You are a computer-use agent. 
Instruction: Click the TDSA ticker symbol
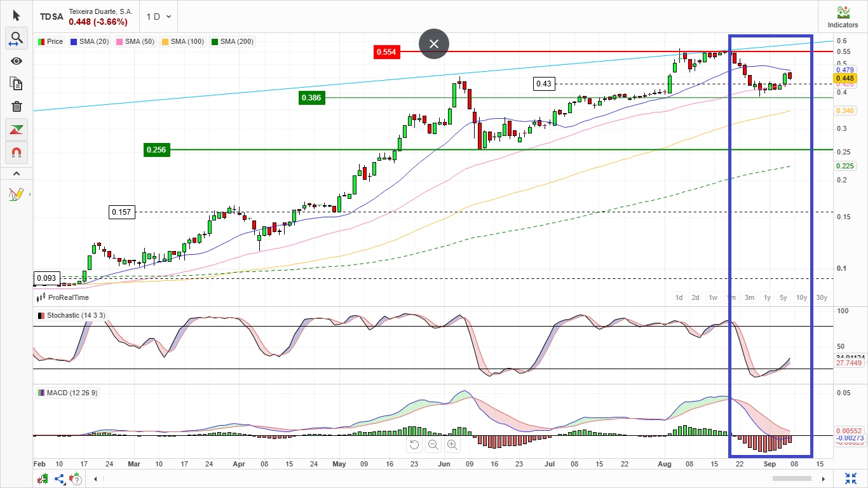51,17
